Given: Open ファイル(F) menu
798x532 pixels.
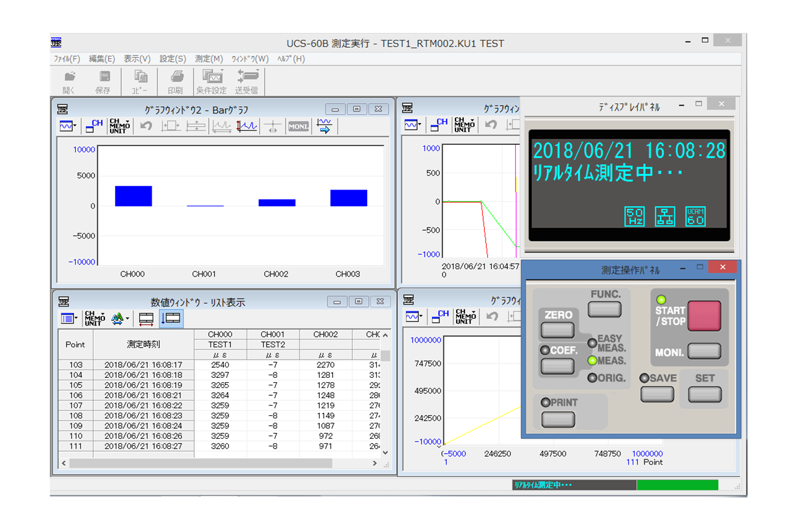Looking at the screenshot, I should point(67,59).
